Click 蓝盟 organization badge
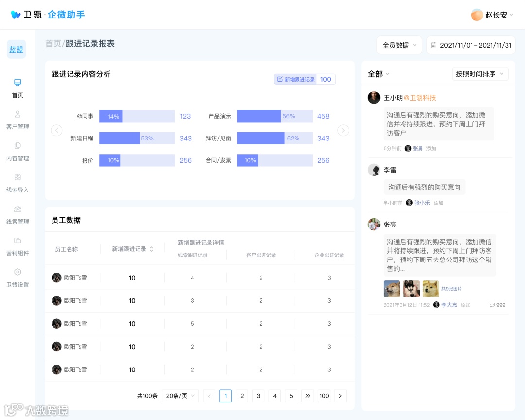Image resolution: width=525 pixels, height=420 pixels. 16,50
